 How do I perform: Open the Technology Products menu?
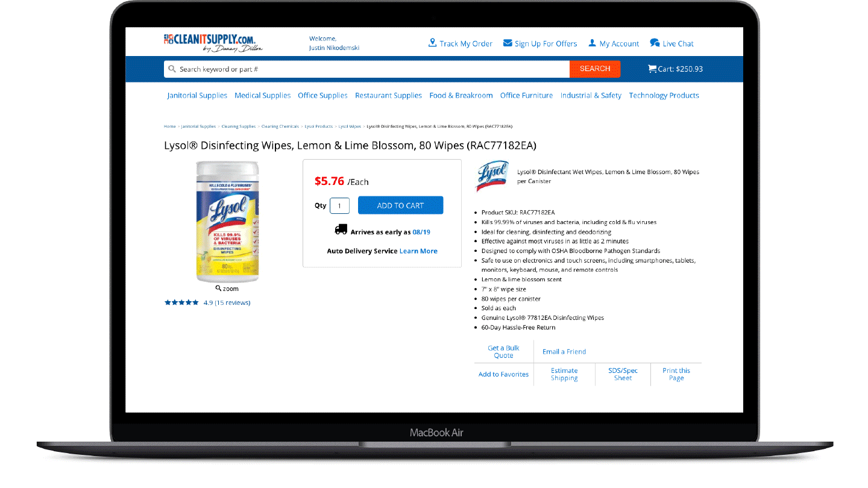(x=664, y=95)
